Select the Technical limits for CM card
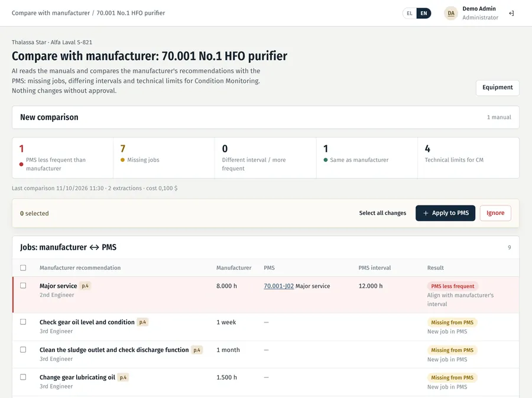Screen dimensions: 532x398 (x=468, y=158)
